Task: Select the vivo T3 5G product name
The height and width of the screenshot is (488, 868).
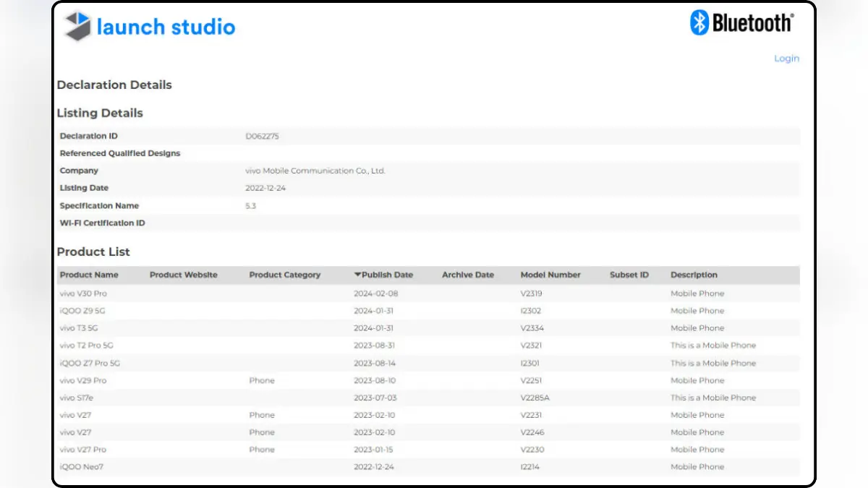Action: click(x=79, y=328)
